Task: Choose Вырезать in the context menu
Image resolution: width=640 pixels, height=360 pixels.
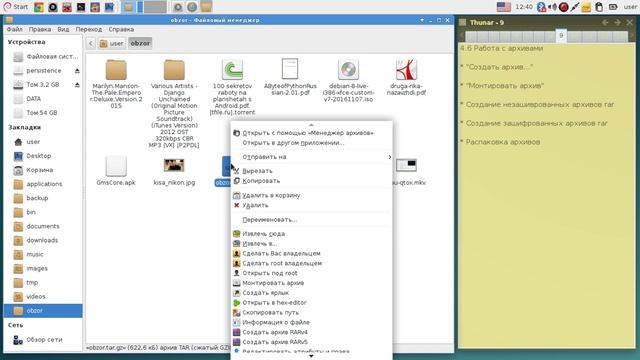Action: tap(311, 171)
